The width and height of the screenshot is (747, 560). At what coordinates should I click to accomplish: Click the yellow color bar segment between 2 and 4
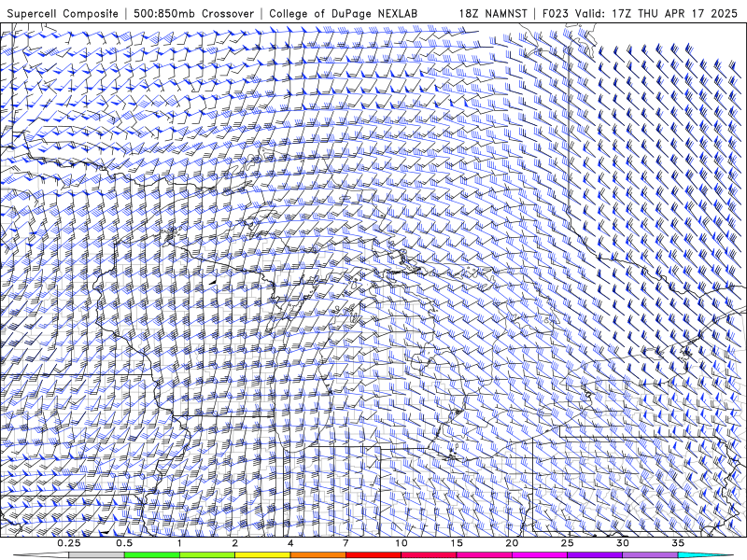[262, 555]
